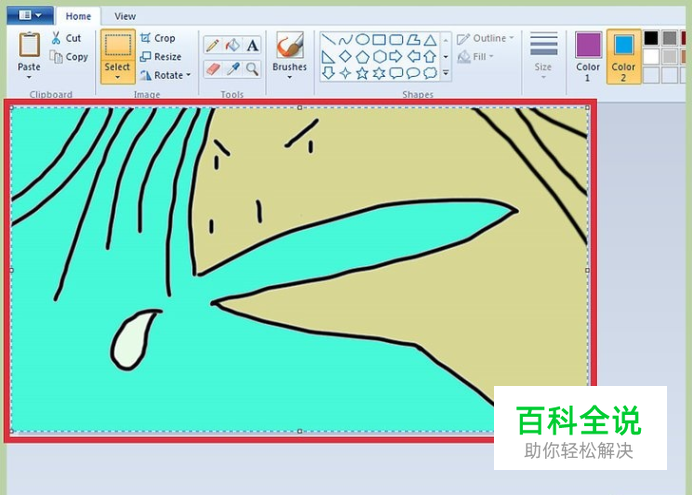Image resolution: width=692 pixels, height=495 pixels.
Task: Click the Brushes icon
Action: click(x=290, y=45)
